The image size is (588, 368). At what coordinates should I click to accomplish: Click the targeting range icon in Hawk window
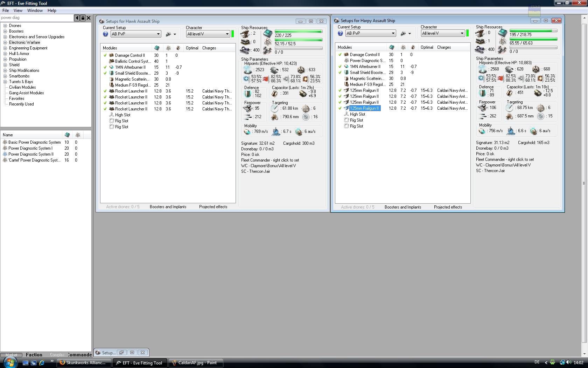275,108
